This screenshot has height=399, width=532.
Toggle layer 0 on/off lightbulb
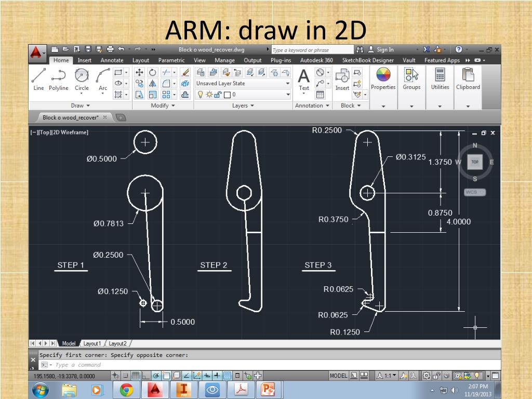[x=200, y=95]
